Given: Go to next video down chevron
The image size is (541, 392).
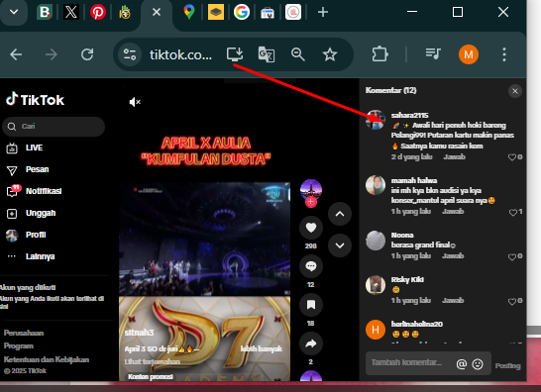Looking at the screenshot, I should point(340,245).
